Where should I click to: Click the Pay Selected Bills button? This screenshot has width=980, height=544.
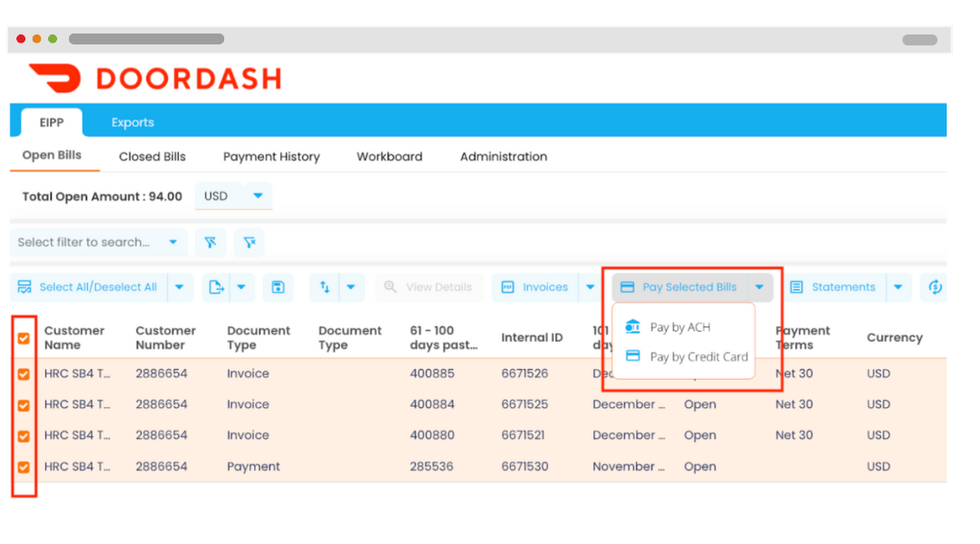[680, 287]
